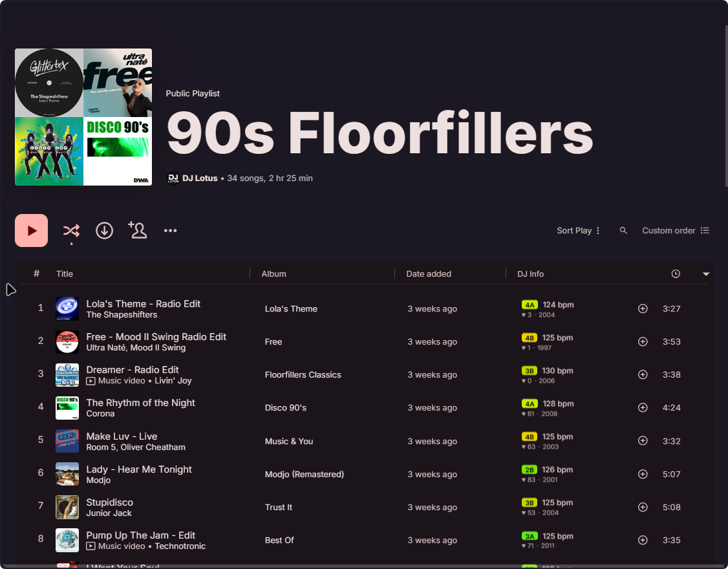Screen dimensions: 728x569
Task: Click the # column header
Action: (x=37, y=274)
